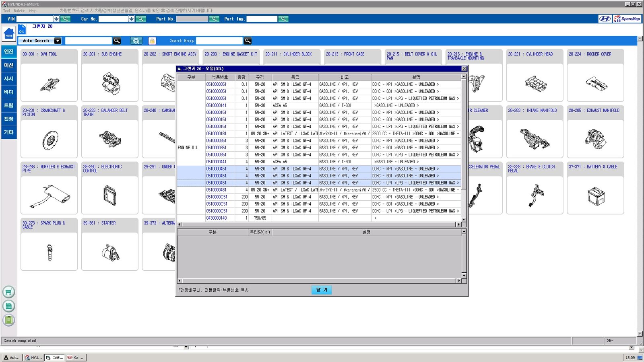The image size is (644, 362).
Task: Open the Auto Search dropdown arrow
Action: click(58, 41)
